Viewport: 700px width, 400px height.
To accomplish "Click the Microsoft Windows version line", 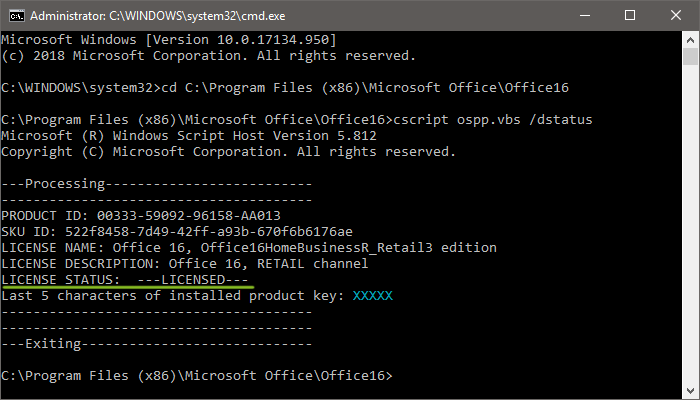I will pyautogui.click(x=168, y=39).
